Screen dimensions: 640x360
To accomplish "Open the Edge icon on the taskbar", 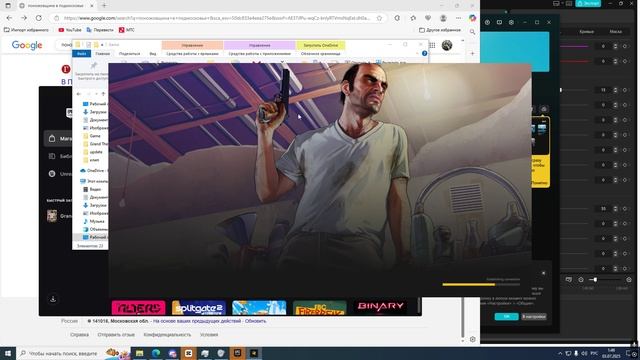I will (x=156, y=353).
